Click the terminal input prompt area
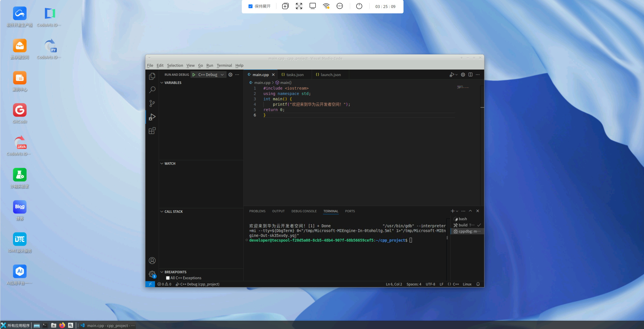The width and height of the screenshot is (644, 329). click(x=411, y=240)
